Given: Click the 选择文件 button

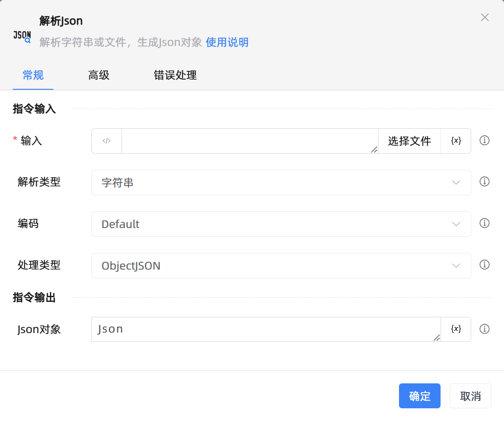Looking at the screenshot, I should pyautogui.click(x=409, y=141).
